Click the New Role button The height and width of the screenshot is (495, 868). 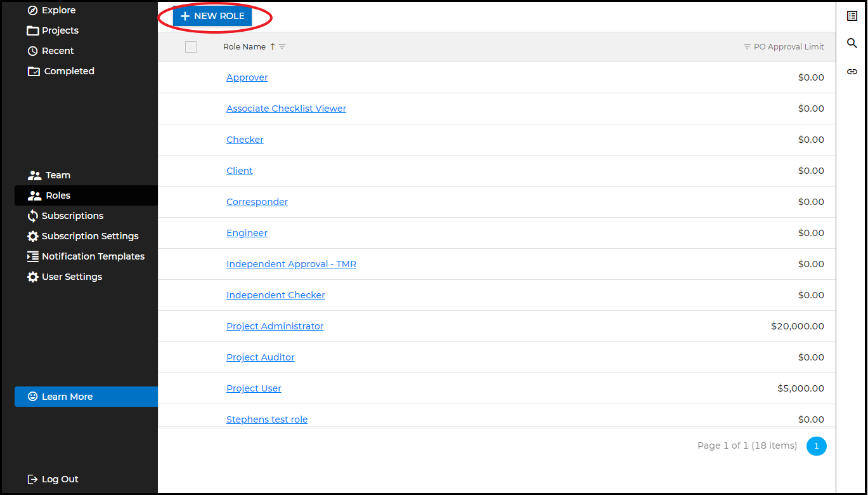pos(212,16)
